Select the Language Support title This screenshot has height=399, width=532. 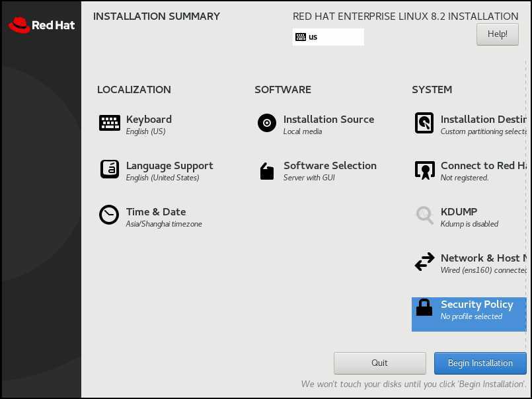[170, 166]
